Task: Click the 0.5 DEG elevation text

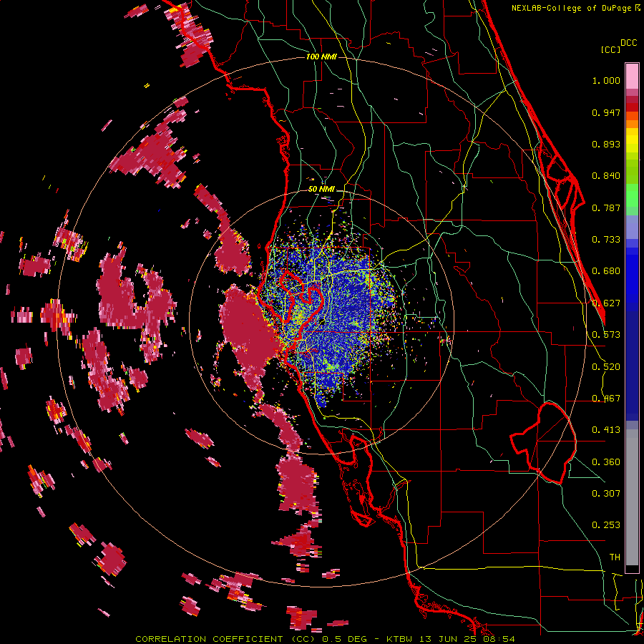Action: [346, 639]
